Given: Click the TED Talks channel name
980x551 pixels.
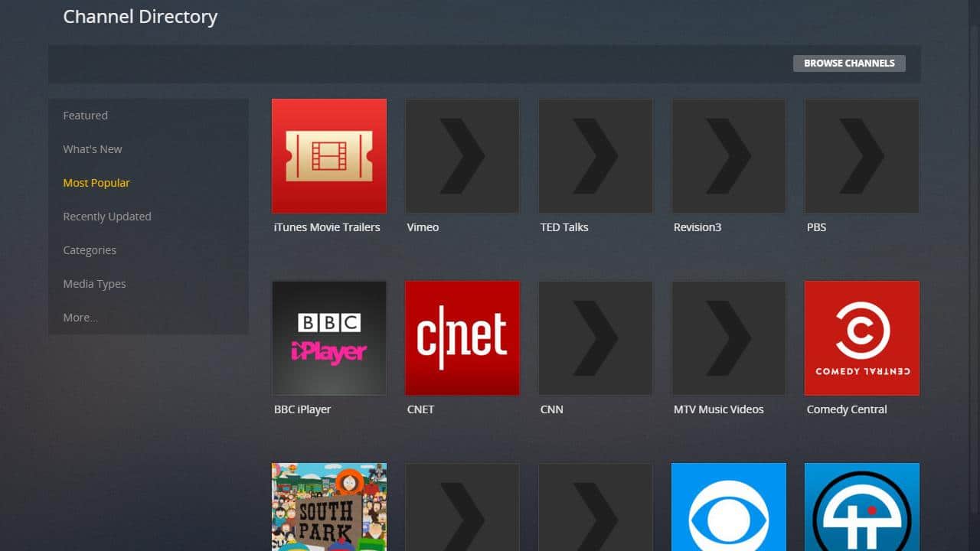Looking at the screenshot, I should 564,227.
